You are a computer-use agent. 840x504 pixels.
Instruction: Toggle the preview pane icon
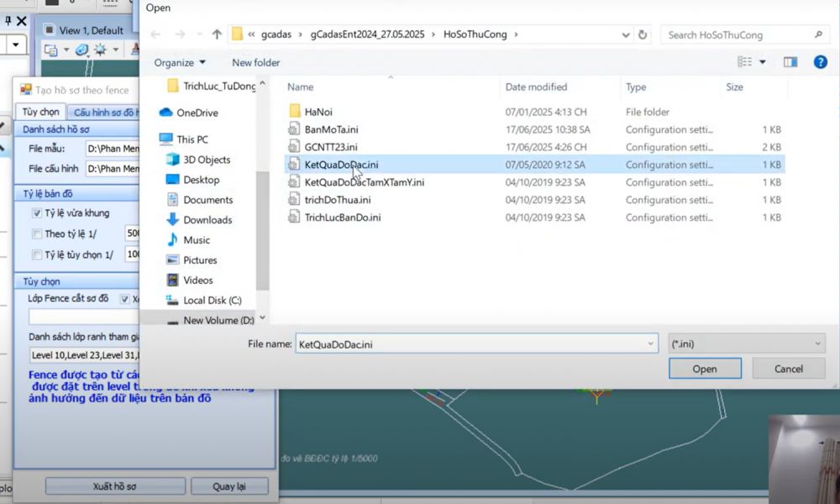click(x=790, y=62)
